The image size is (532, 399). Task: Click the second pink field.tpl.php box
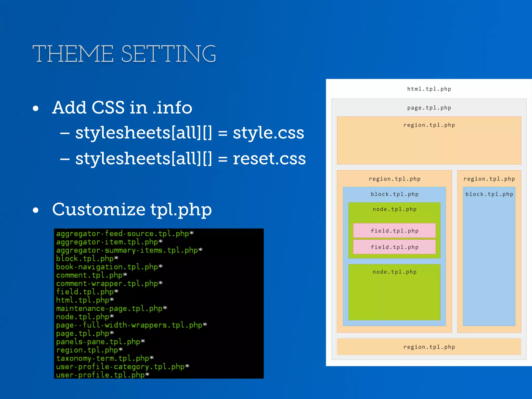(394, 247)
